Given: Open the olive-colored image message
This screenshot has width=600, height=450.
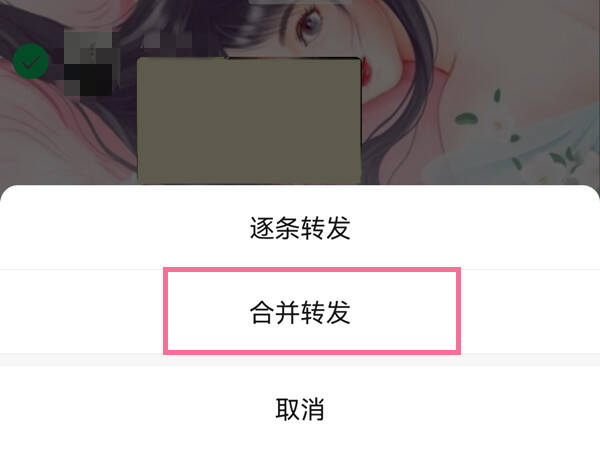Looking at the screenshot, I should 249,121.
